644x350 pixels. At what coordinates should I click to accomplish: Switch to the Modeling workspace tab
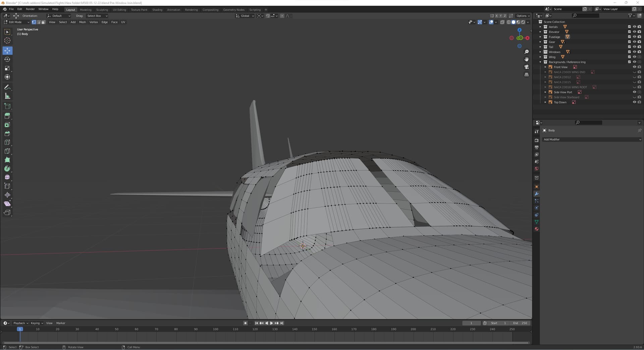tap(86, 10)
